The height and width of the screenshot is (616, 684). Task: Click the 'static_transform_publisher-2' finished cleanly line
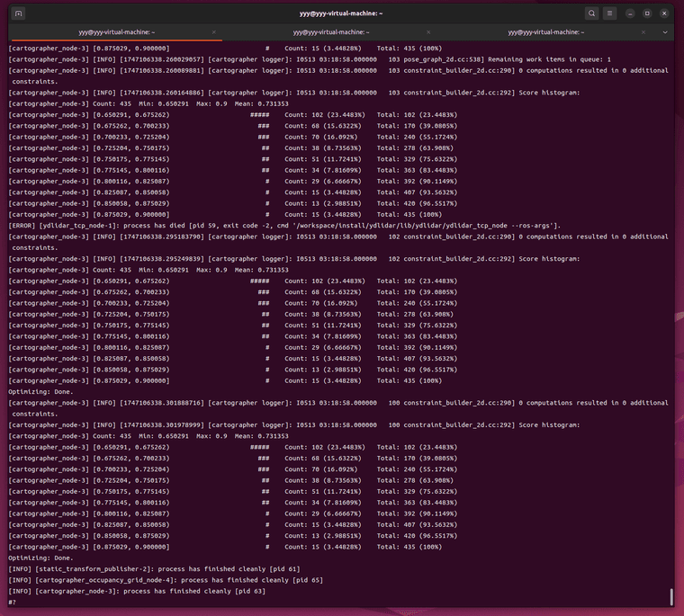pyautogui.click(x=154, y=569)
